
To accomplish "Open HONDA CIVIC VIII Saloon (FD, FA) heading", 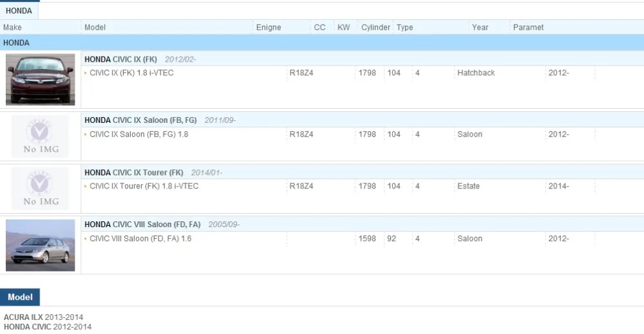I will (142, 225).
